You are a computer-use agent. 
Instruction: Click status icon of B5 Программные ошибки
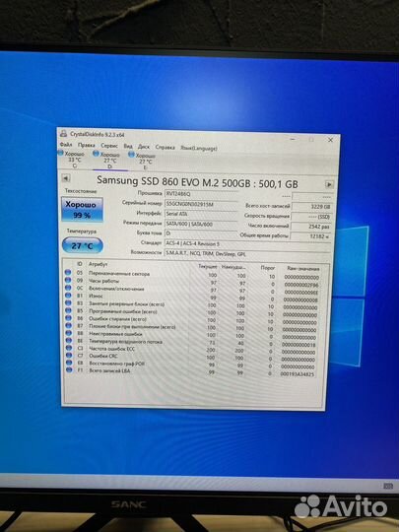(x=68, y=310)
